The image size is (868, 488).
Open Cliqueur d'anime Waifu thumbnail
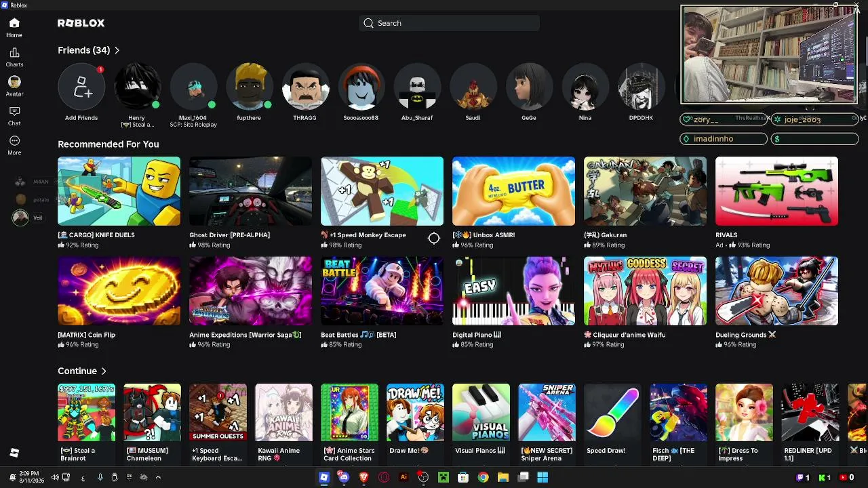click(646, 291)
